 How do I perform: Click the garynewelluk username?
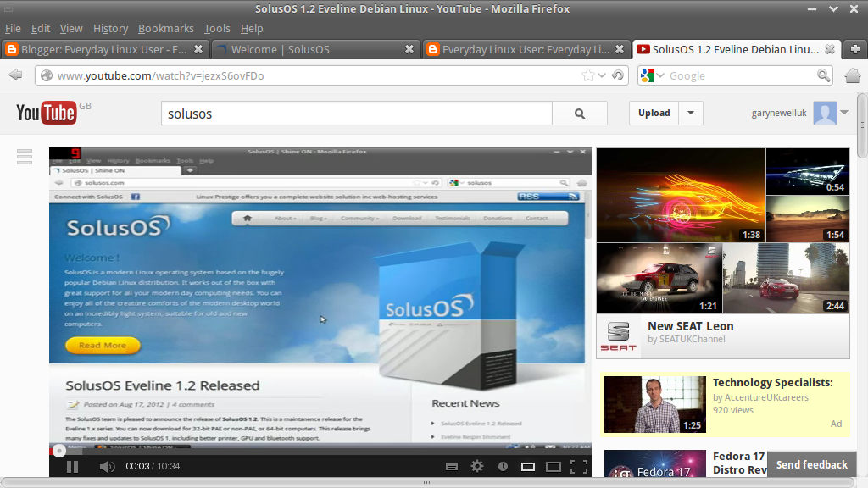(779, 113)
